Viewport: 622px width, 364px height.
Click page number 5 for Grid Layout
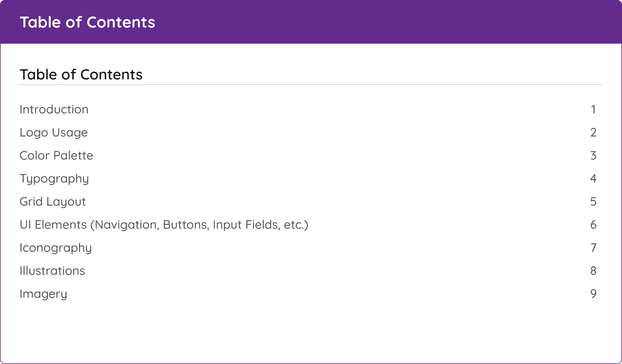click(593, 202)
